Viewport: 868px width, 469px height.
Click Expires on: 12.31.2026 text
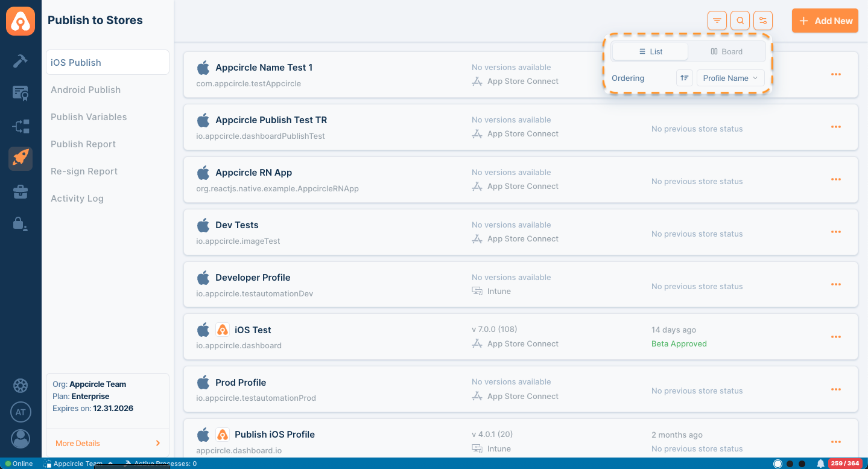point(93,408)
